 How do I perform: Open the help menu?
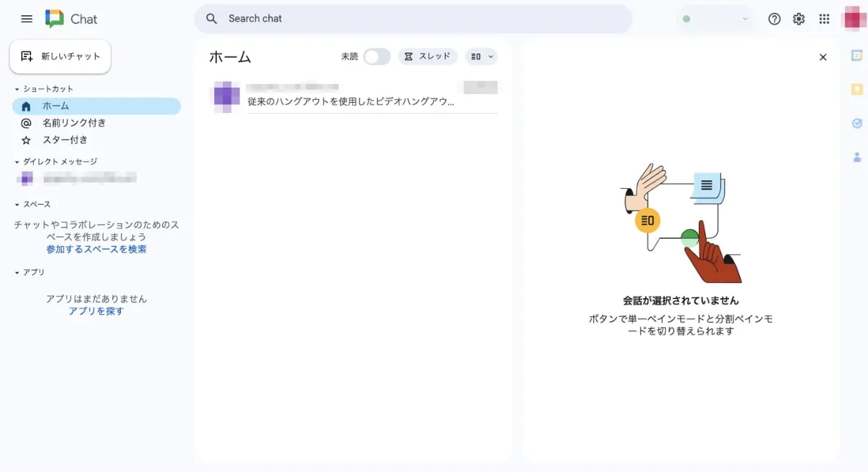click(x=774, y=19)
